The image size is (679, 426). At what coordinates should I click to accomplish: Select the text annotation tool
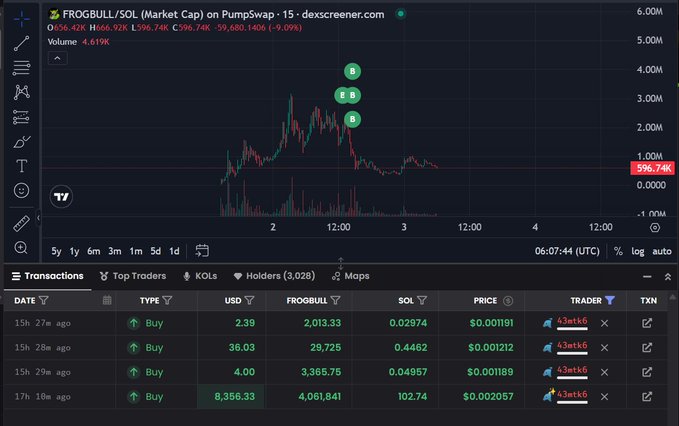[x=21, y=166]
